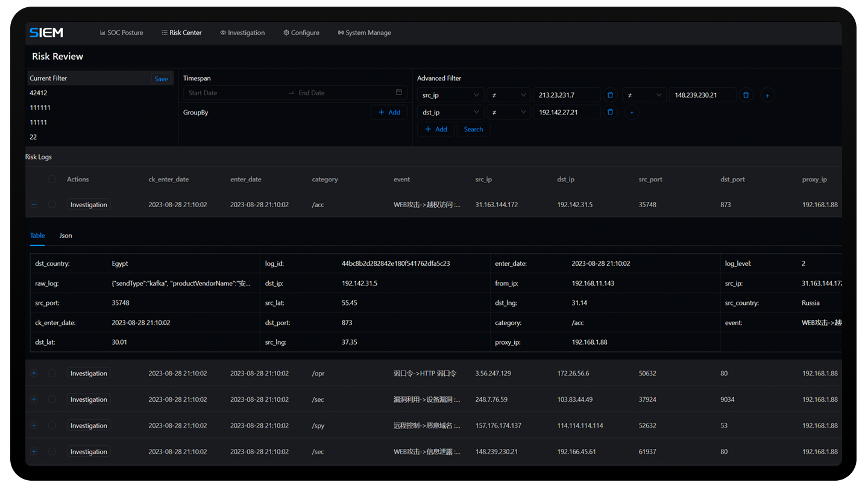Click the SIEM logo
The height and width of the screenshot is (488, 868).
46,33
